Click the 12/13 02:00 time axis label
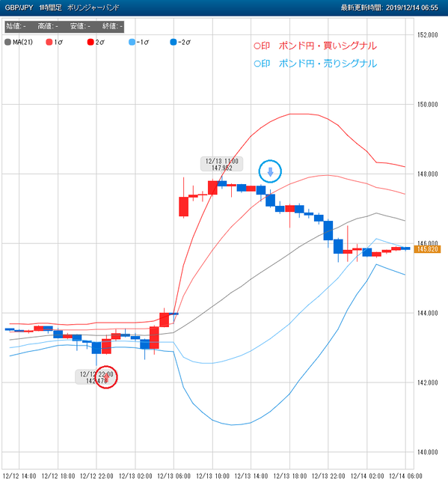Viewport: 448px width, 479px height. (135, 476)
